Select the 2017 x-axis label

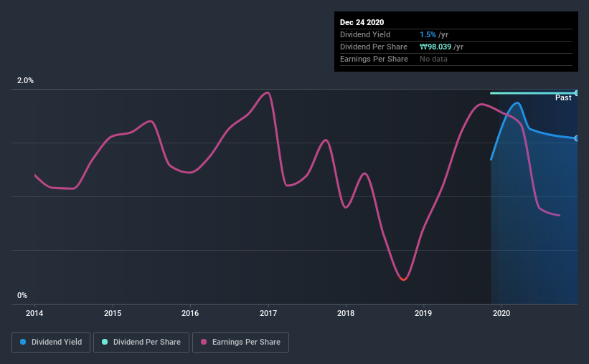pyautogui.click(x=268, y=313)
